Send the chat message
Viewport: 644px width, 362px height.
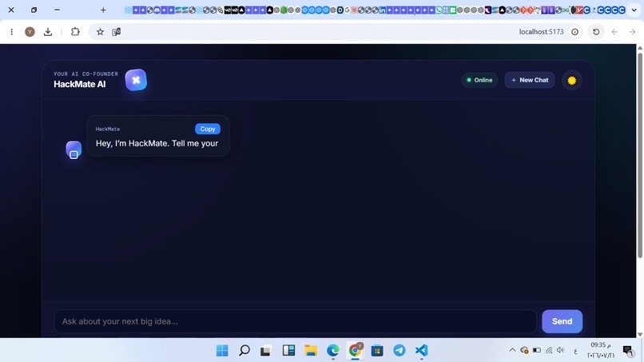562,321
